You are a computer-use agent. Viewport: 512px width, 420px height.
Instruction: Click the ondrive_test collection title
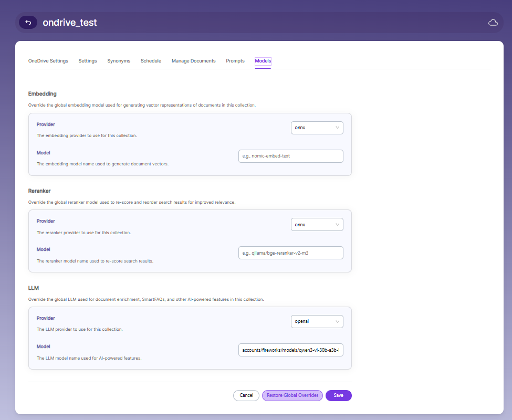pyautogui.click(x=69, y=23)
